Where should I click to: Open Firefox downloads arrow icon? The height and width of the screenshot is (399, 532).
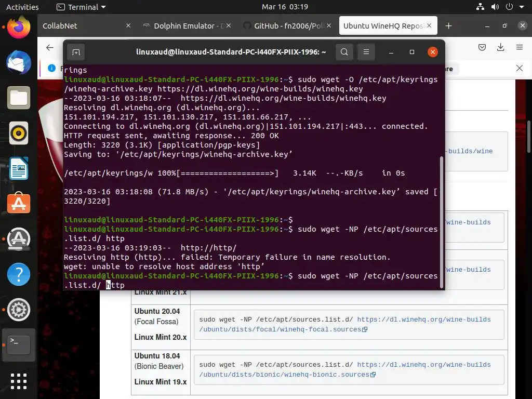[500, 47]
